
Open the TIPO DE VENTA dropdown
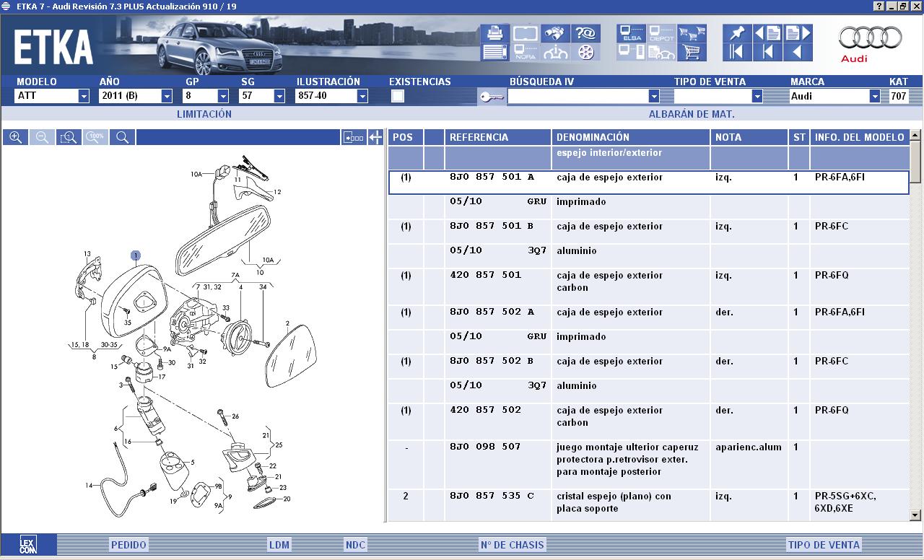(757, 96)
